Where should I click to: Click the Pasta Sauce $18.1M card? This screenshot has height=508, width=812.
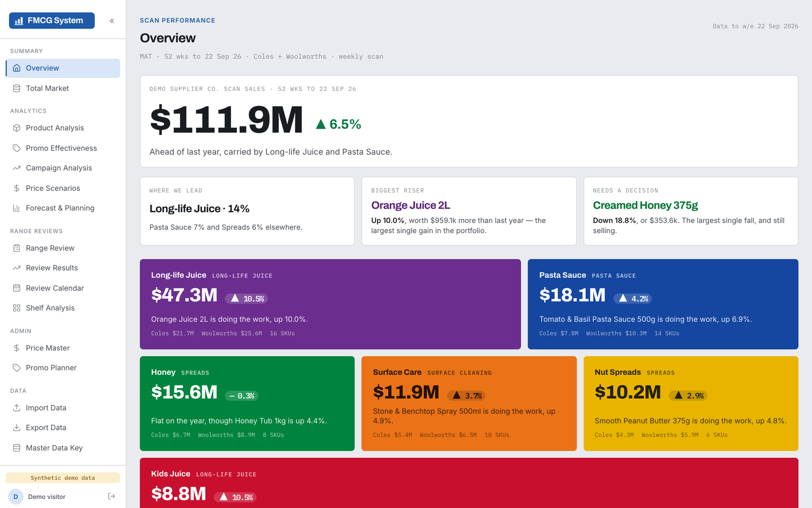point(663,304)
